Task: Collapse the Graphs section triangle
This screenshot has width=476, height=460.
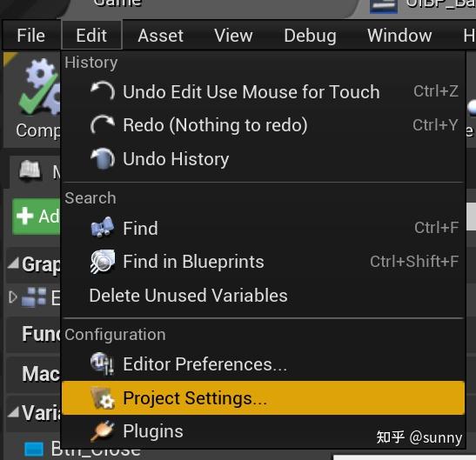Action: point(13,263)
